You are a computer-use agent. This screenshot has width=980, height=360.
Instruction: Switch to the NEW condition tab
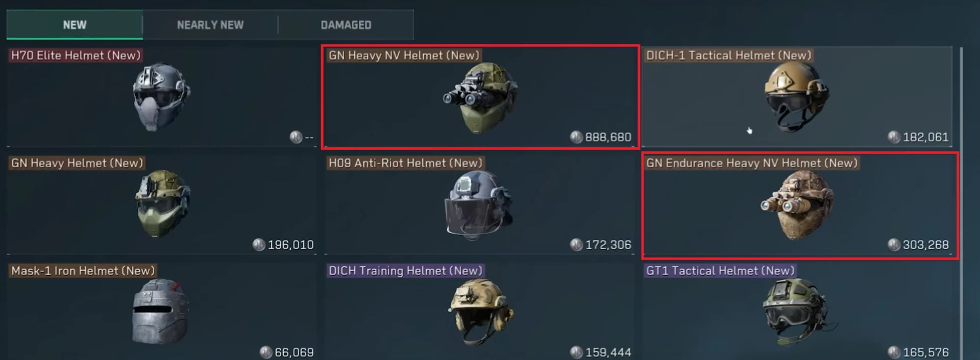coord(75,25)
